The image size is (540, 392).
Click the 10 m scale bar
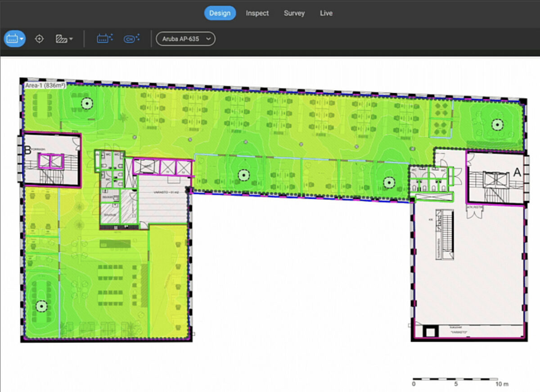(455, 379)
